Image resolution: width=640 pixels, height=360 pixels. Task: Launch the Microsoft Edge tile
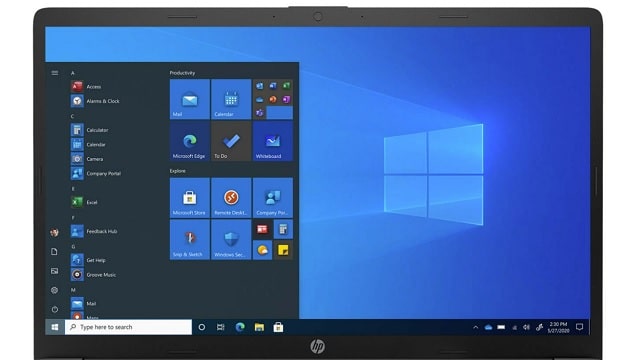(190, 141)
